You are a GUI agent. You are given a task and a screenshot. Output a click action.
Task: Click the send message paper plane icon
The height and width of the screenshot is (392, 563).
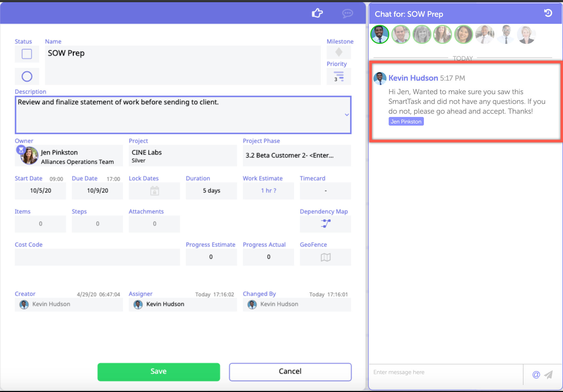[549, 374]
